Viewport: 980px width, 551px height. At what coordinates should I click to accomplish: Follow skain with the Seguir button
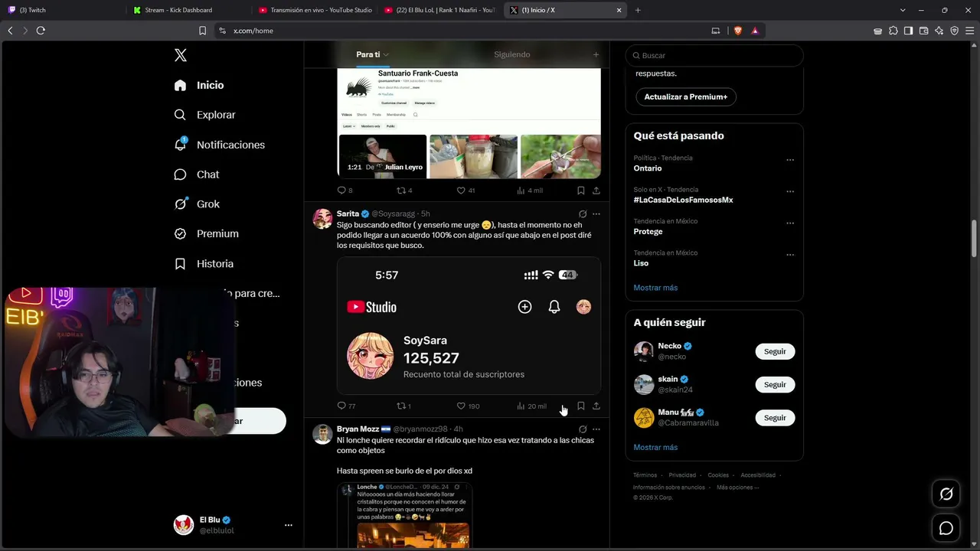(775, 384)
